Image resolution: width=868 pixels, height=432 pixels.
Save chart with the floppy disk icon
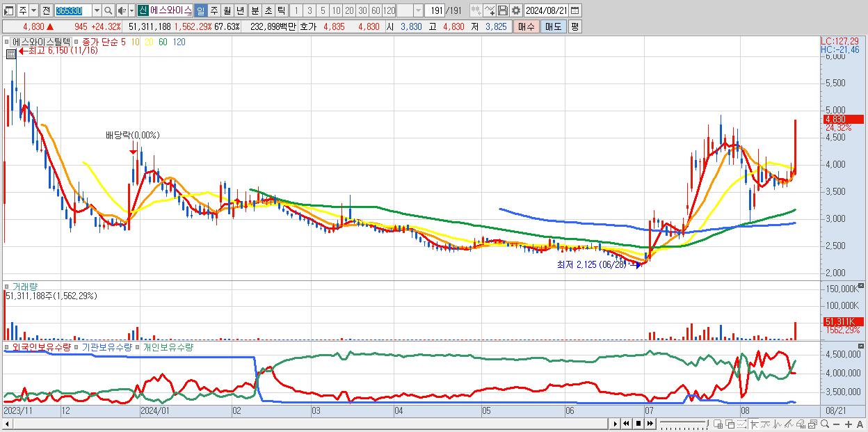pyautogui.click(x=503, y=10)
